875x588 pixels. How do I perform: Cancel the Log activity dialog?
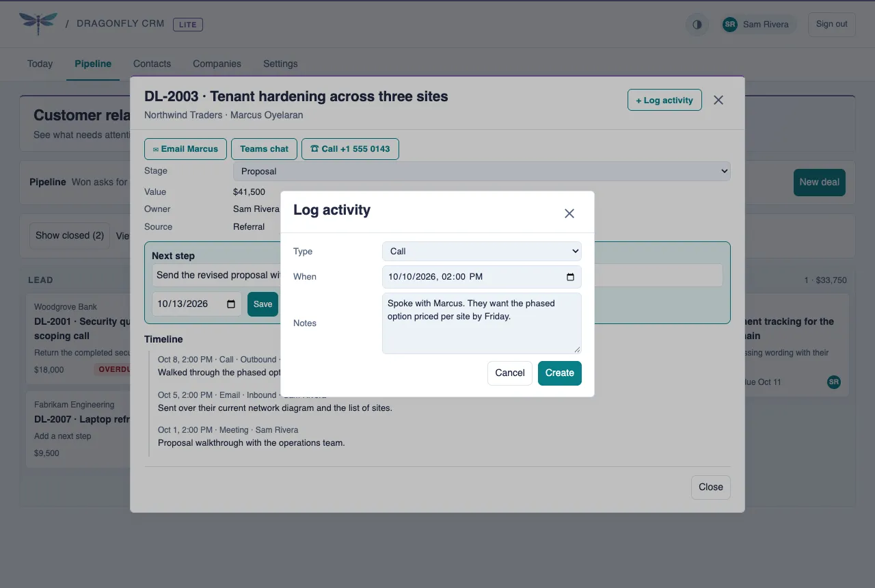pyautogui.click(x=510, y=373)
